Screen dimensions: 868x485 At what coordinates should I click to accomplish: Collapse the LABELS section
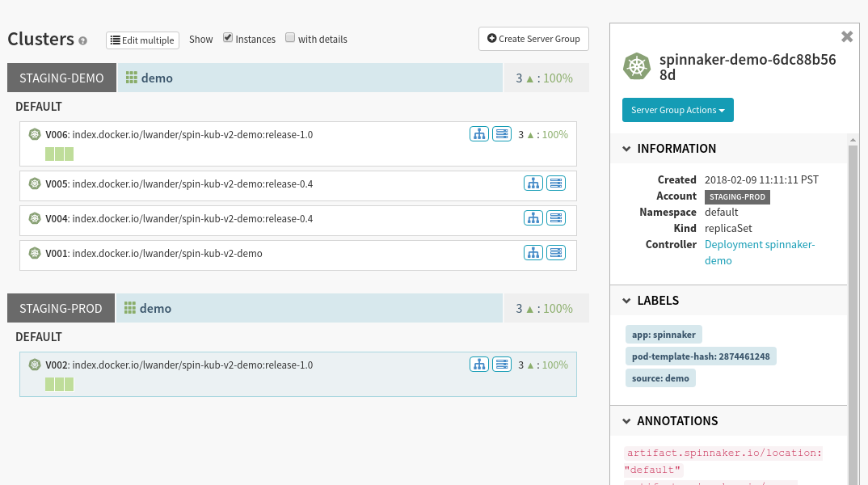627,301
